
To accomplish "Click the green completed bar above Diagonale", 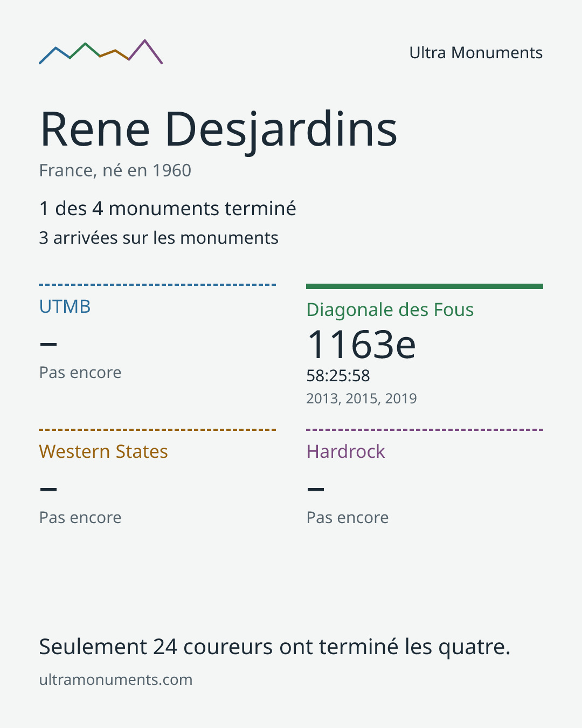I will [x=425, y=286].
